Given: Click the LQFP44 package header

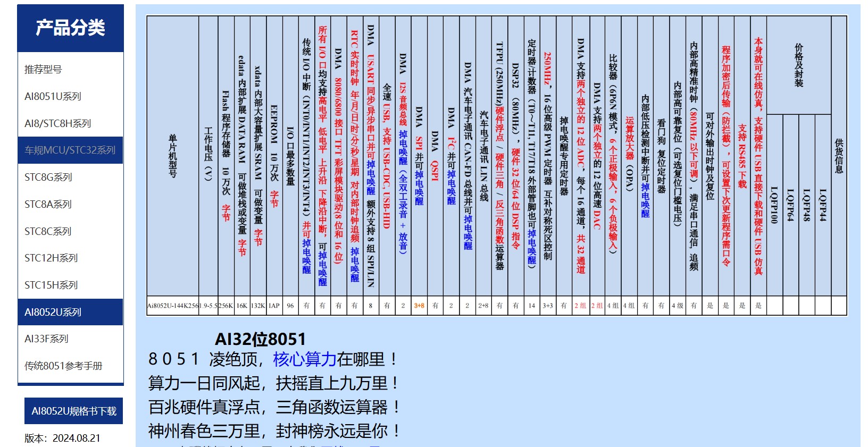Looking at the screenshot, I should pyautogui.click(x=823, y=205).
